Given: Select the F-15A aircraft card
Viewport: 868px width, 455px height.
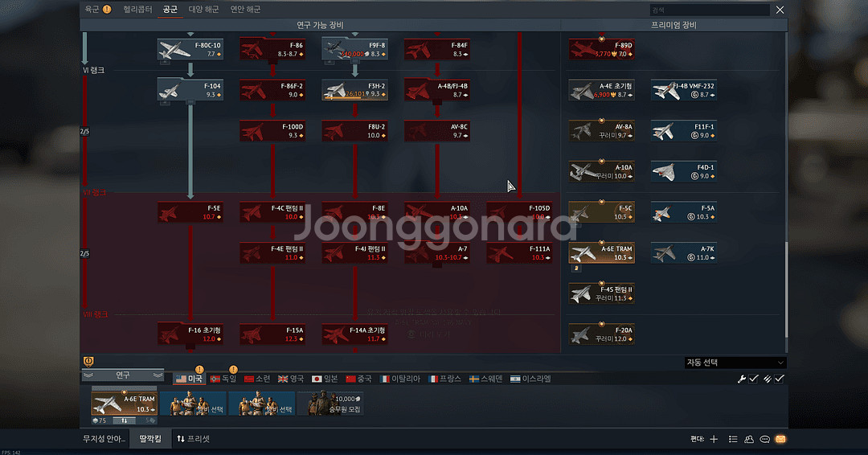Looking at the screenshot, I should [272, 334].
